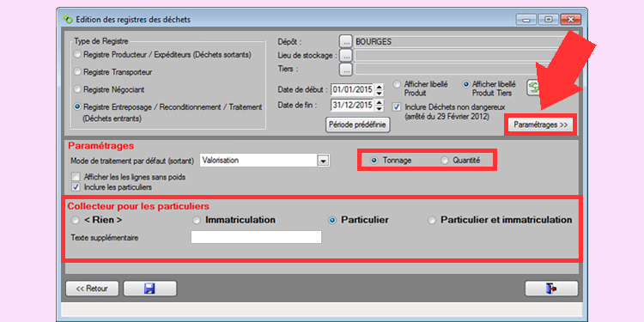Select Registre Entreposage / Reconditionnement option
Screen dimensions: 644x322
click(77, 106)
